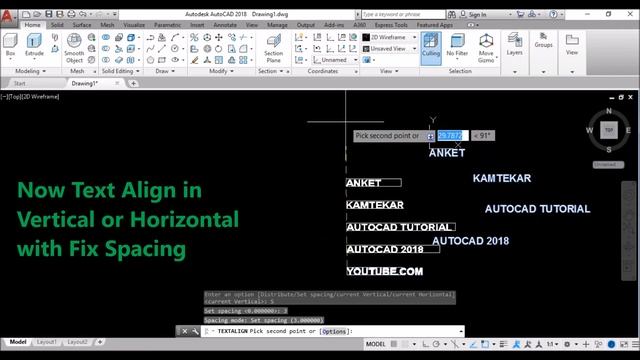Toggle dynamic input icon in tooltip
The image size is (640, 360).
point(431,136)
